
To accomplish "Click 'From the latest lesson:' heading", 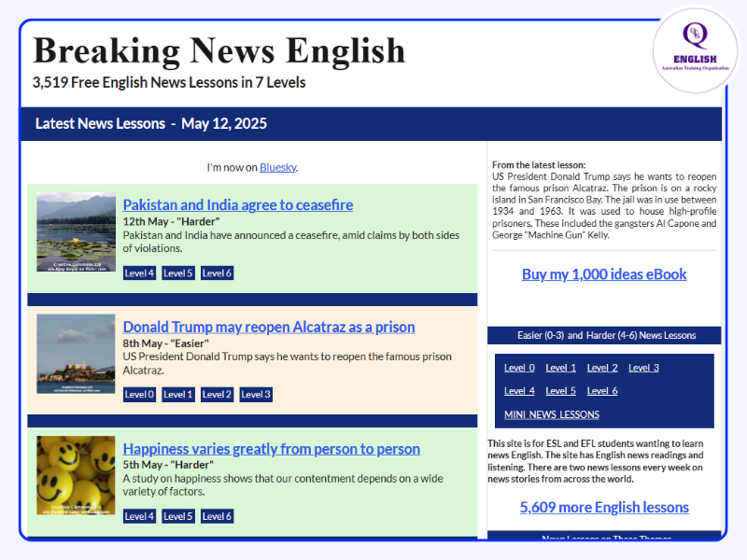I will (539, 165).
